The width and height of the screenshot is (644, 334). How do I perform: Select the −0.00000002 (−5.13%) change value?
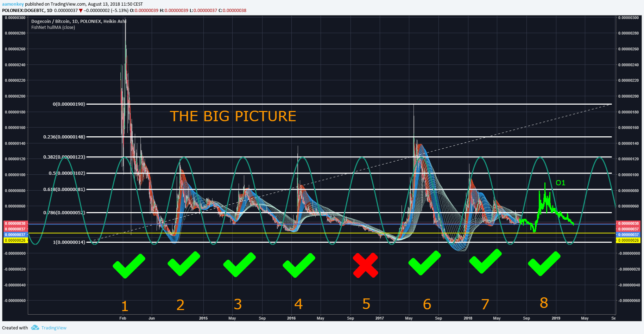[x=106, y=11]
